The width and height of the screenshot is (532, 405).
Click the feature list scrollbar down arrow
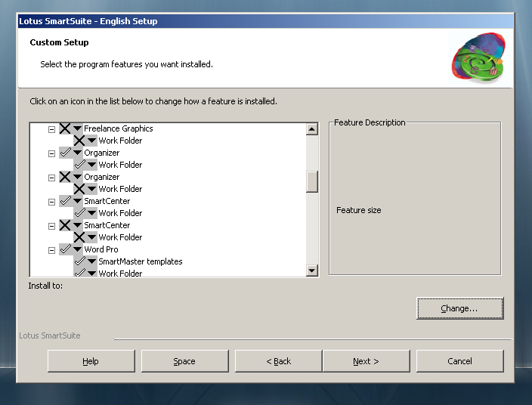(312, 271)
